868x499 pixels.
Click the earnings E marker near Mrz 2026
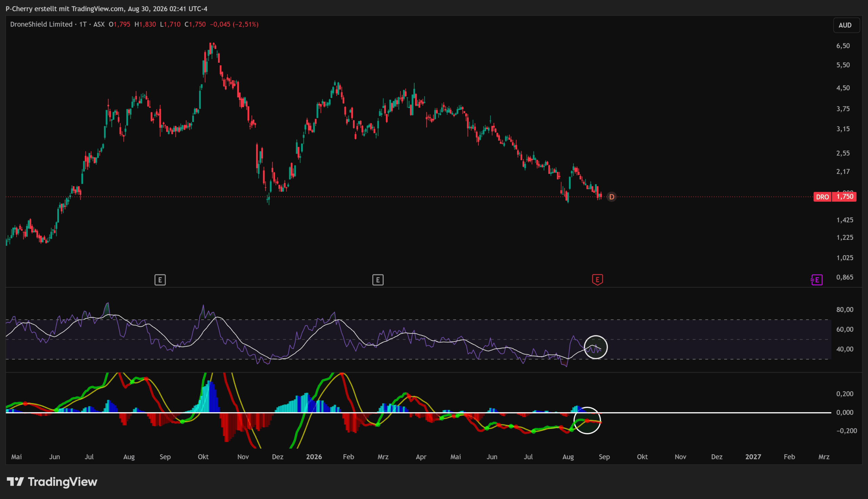click(x=378, y=280)
